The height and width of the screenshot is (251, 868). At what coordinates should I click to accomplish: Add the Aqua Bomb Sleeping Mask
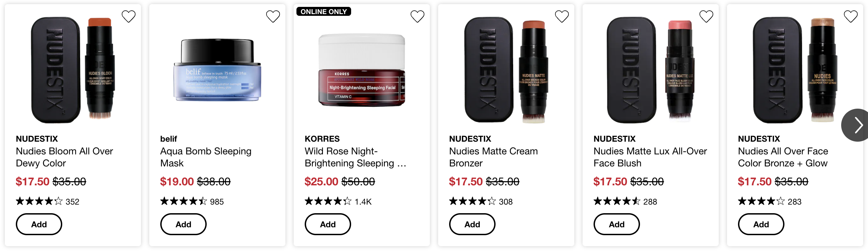point(183,224)
